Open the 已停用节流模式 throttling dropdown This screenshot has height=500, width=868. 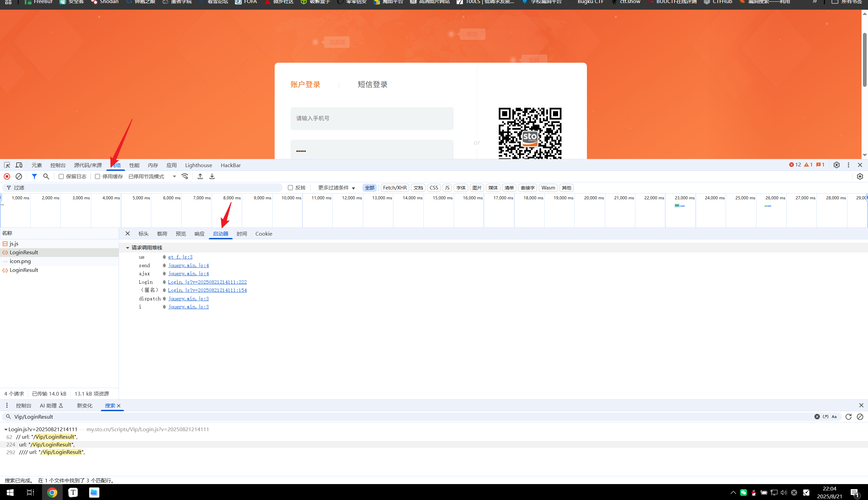click(x=152, y=177)
